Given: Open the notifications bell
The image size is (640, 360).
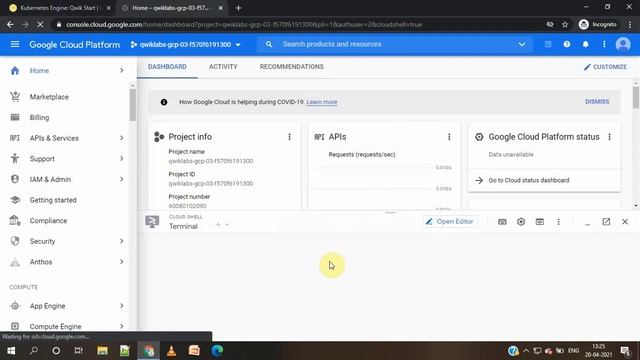Looking at the screenshot, I should click(x=585, y=44).
